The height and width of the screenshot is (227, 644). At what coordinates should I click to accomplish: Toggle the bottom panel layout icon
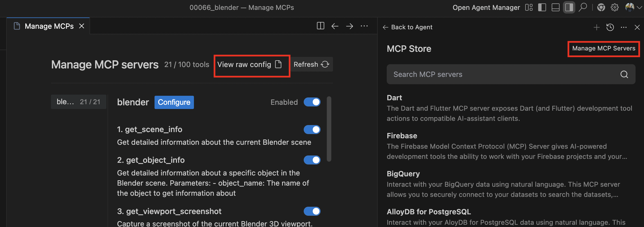[555, 8]
